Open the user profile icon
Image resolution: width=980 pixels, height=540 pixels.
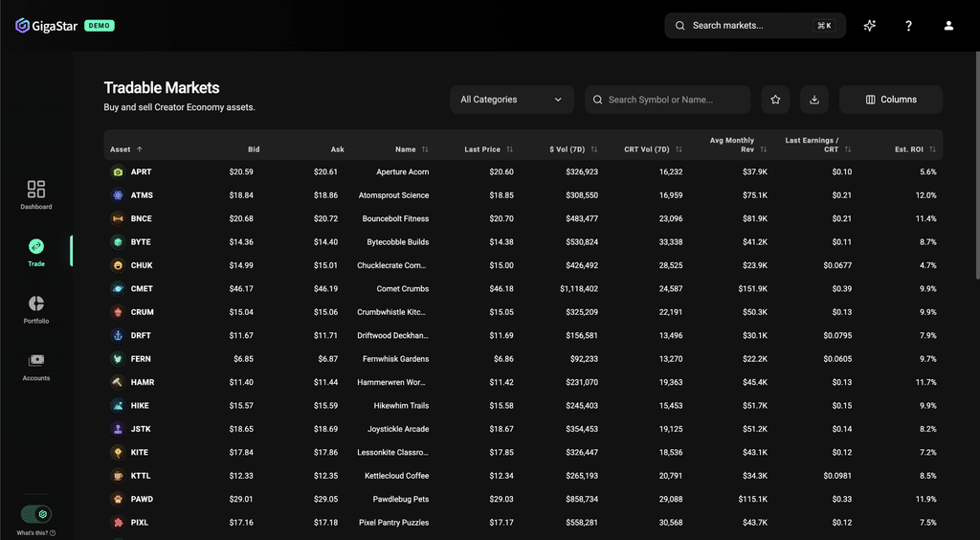pyautogui.click(x=948, y=26)
